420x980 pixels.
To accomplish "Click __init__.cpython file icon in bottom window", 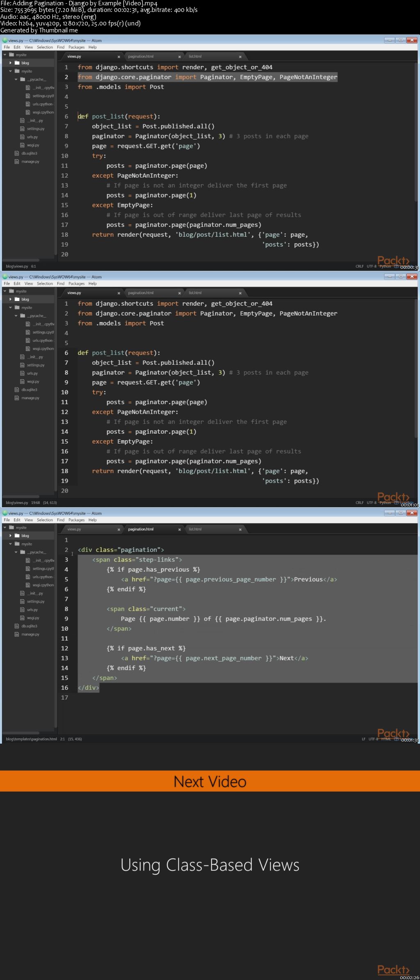I will click(x=28, y=561).
